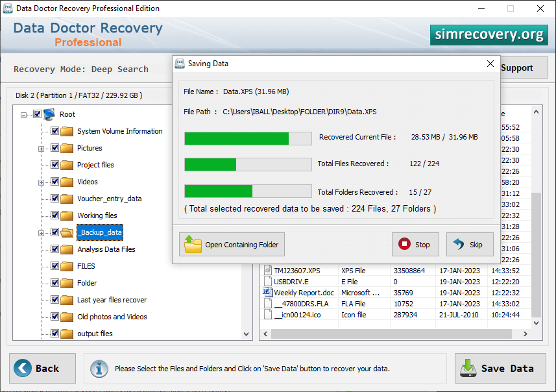Uncheck the System Volume Information checkbox

pos(54,130)
